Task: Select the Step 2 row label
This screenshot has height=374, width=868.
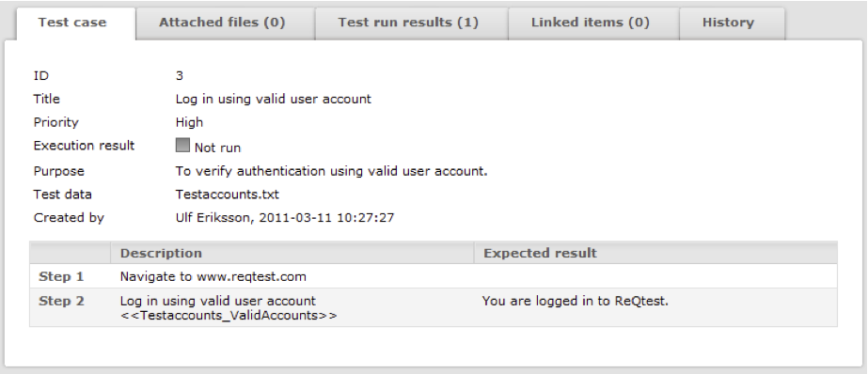Action: coord(61,302)
